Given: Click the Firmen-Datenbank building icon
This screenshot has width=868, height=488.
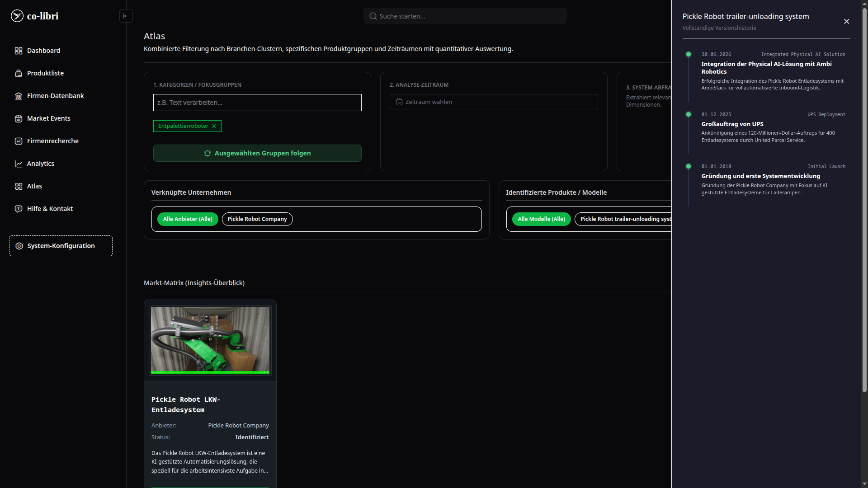Looking at the screenshot, I should coord(19,96).
